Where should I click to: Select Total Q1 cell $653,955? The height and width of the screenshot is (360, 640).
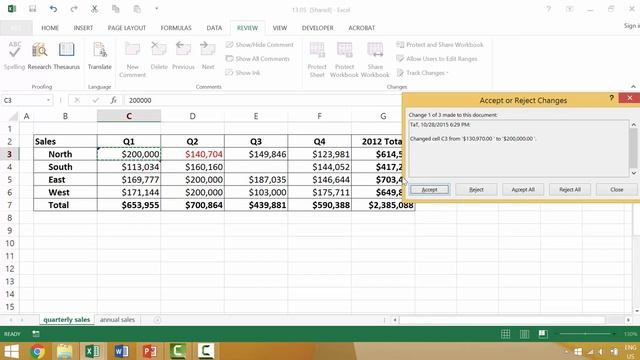[129, 205]
